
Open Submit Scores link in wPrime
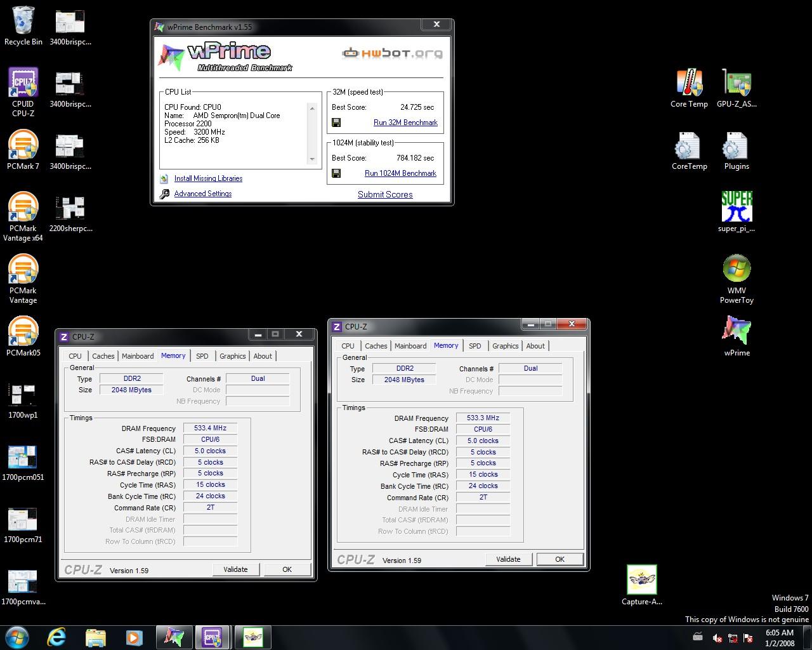click(385, 195)
